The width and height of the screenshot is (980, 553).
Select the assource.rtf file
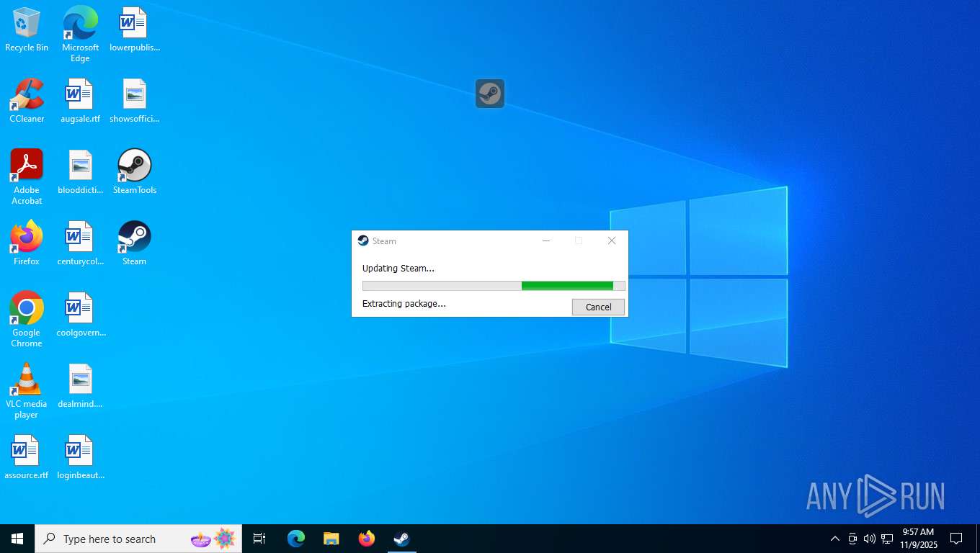(x=27, y=457)
